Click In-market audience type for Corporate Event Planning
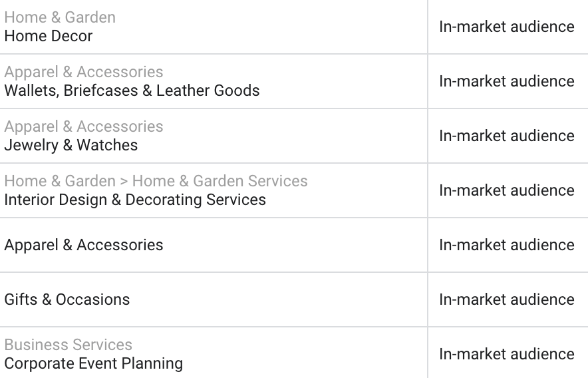The height and width of the screenshot is (378, 588). [x=507, y=354]
